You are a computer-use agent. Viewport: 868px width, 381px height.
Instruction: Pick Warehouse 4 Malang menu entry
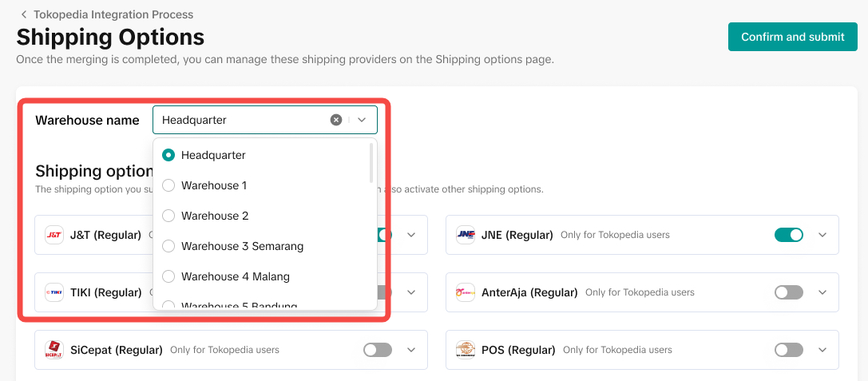[235, 276]
